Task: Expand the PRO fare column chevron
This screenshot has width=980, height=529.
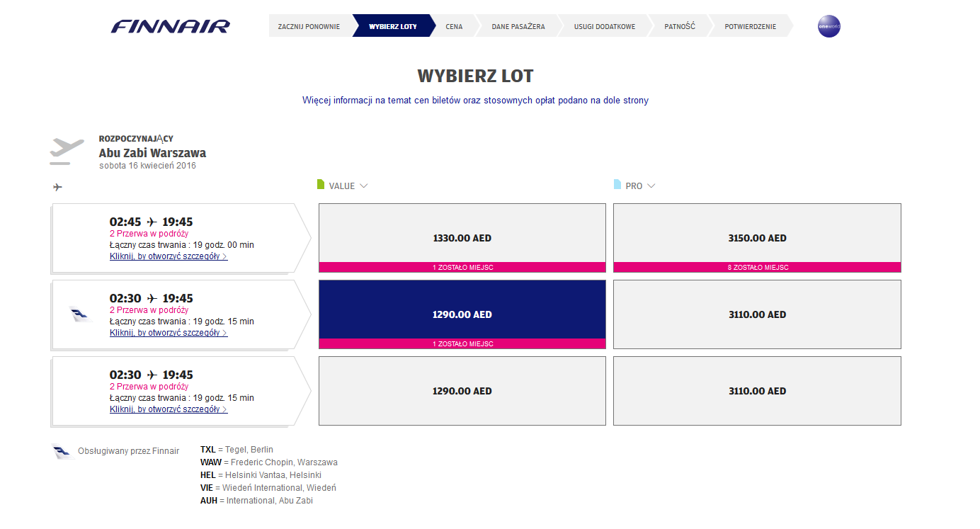Action: pyautogui.click(x=651, y=186)
